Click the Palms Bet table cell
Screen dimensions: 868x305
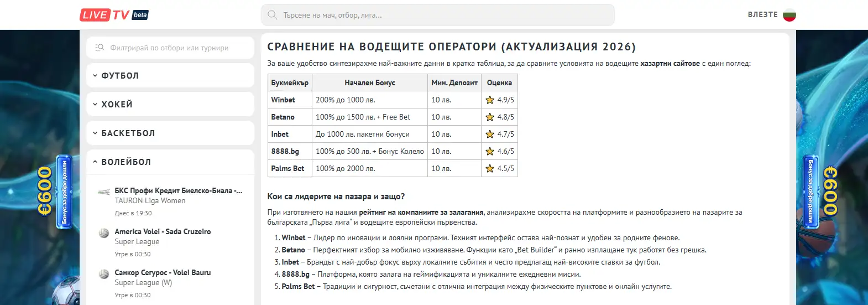290,168
